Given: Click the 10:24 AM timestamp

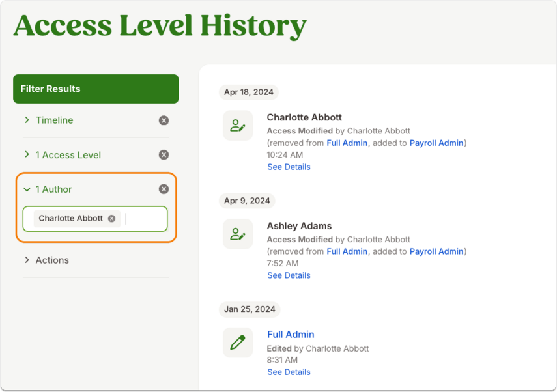Looking at the screenshot, I should click(x=285, y=155).
